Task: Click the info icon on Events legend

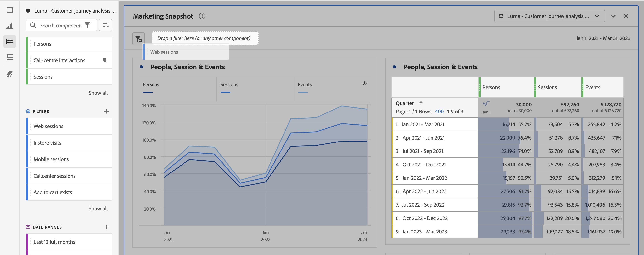Action: [364, 83]
